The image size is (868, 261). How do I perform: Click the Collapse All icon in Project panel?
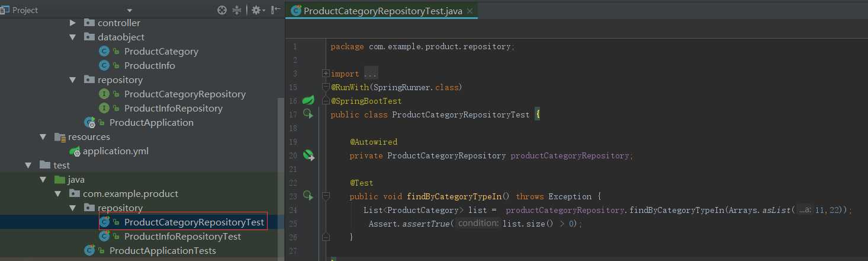[x=237, y=9]
